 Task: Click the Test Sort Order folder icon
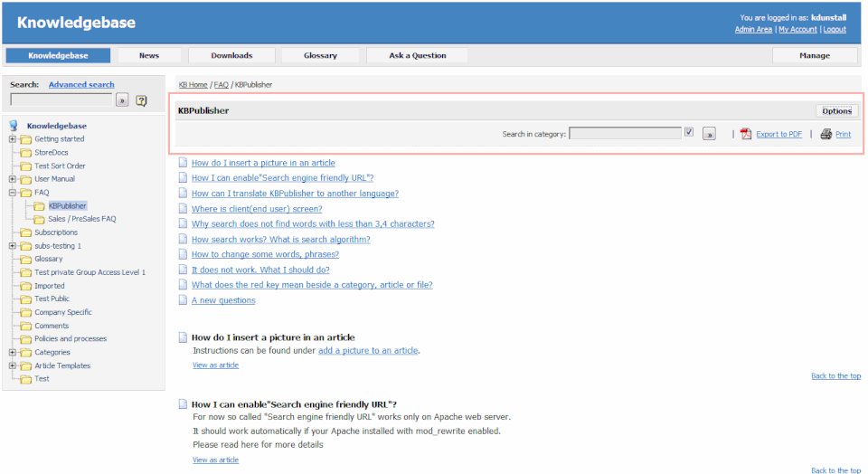coord(25,166)
